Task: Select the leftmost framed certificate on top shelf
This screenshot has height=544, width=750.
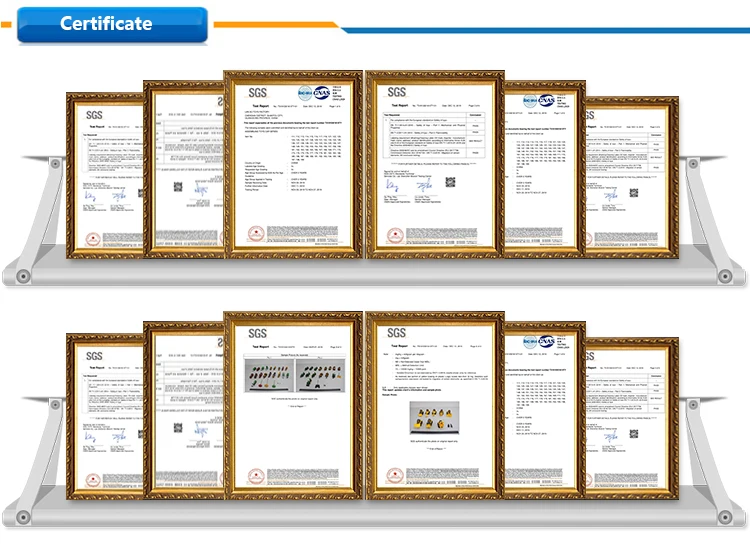Action: (x=105, y=176)
